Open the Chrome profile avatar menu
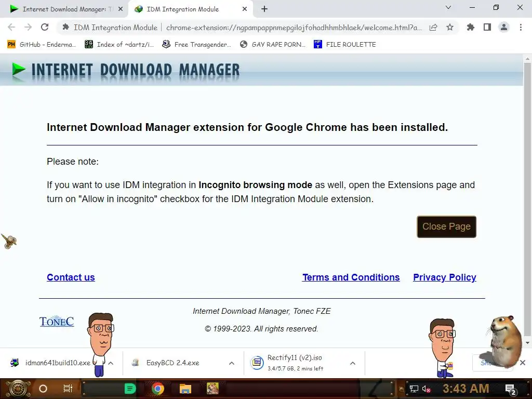This screenshot has width=532, height=399. click(504, 27)
